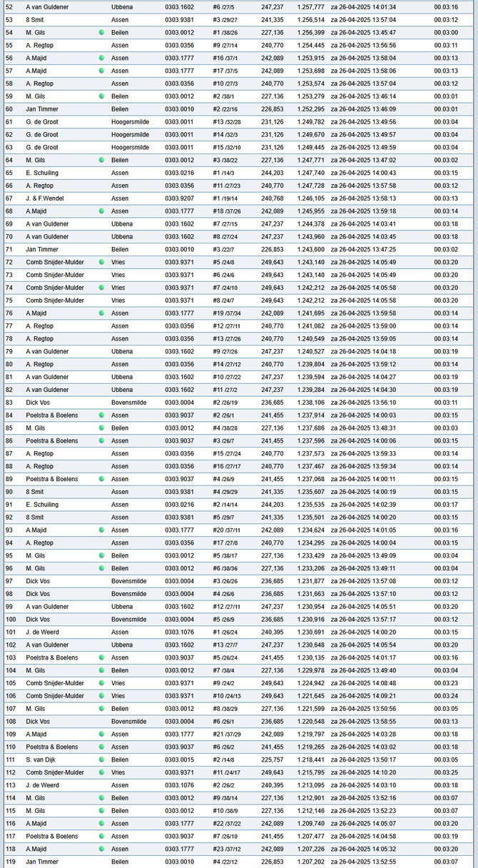Viewport: 478px width, 868px height.
Task: Click speed value 1.230,648
Action: pyautogui.click(x=310, y=645)
